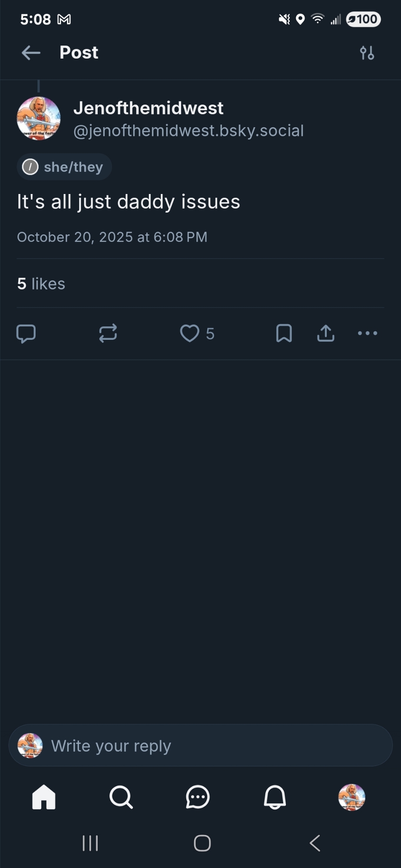
Task: Bookmark this post
Action: pos(284,333)
